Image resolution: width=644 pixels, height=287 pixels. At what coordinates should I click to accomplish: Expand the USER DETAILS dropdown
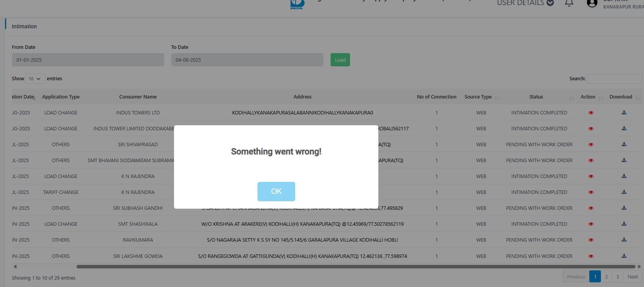[x=525, y=3]
